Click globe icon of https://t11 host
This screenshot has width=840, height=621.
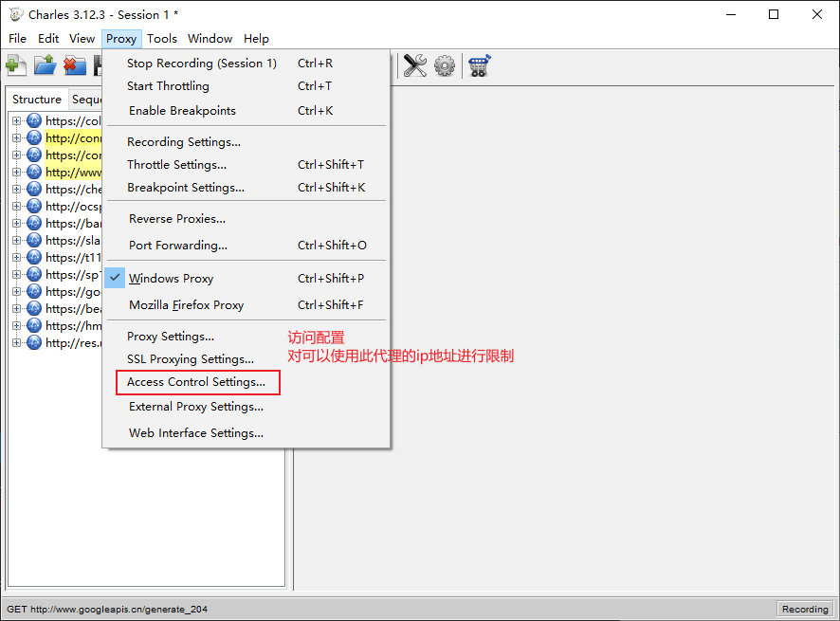pos(34,257)
